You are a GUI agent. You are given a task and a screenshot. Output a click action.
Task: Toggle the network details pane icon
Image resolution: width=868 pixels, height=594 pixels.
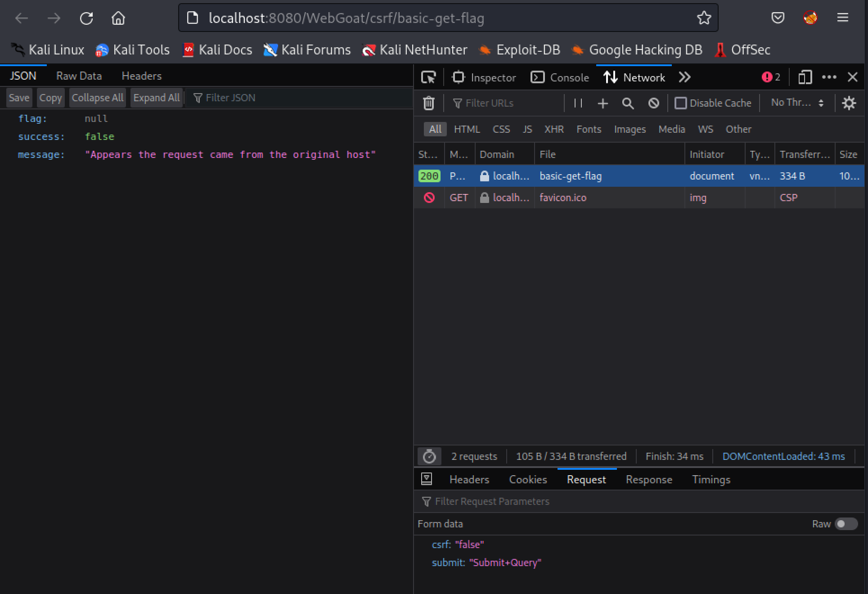click(427, 479)
